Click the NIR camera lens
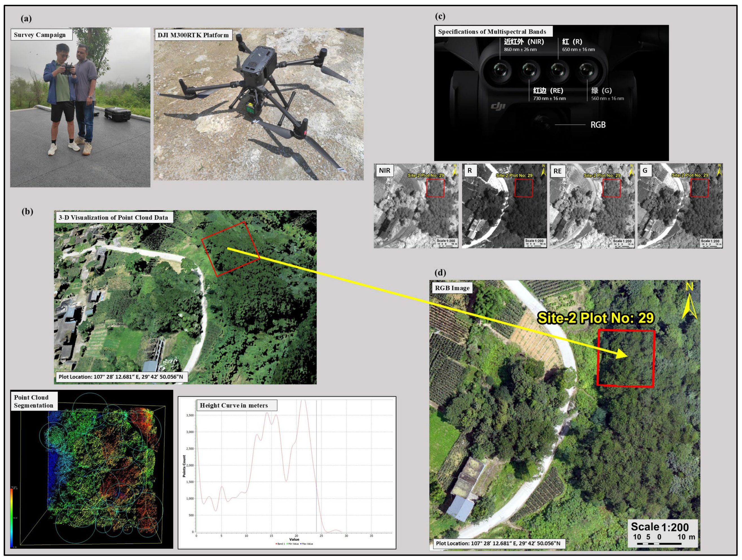Viewport: 742px width, 560px height. 501,71
